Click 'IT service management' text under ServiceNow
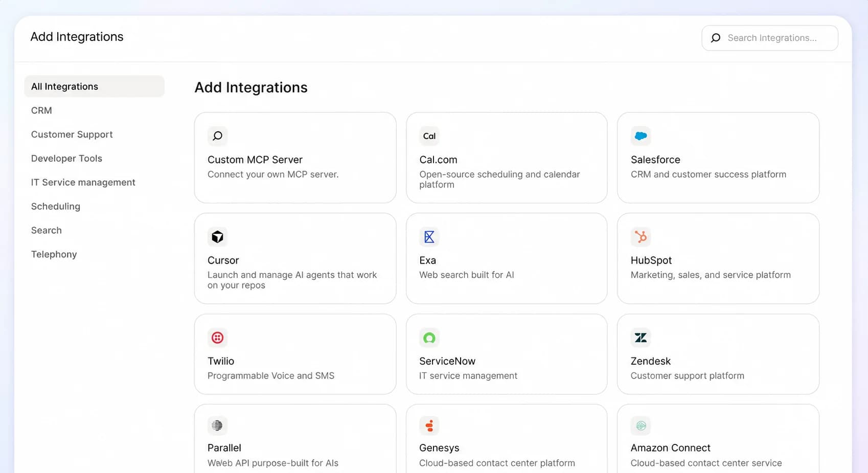The width and height of the screenshot is (868, 473). (468, 376)
